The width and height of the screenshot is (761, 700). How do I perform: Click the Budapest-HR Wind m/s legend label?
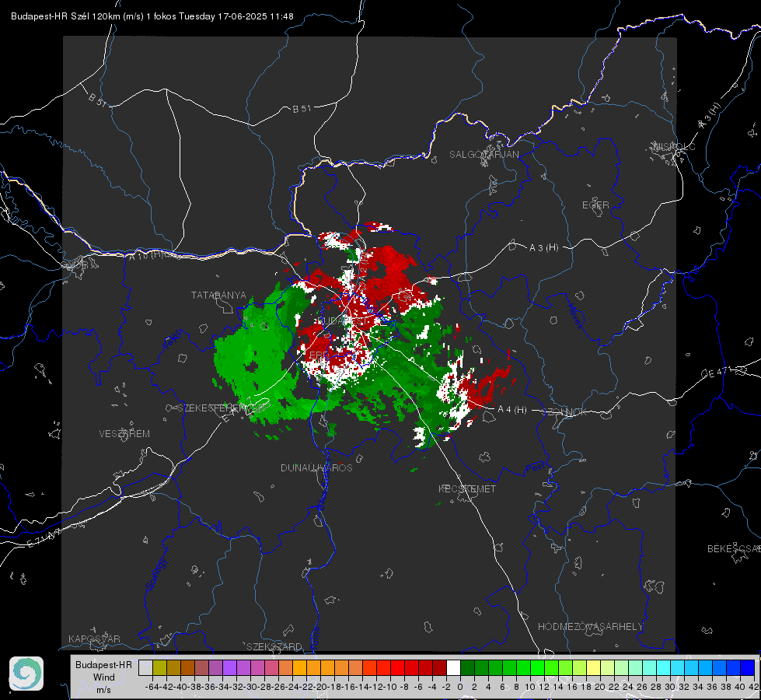tap(103, 677)
